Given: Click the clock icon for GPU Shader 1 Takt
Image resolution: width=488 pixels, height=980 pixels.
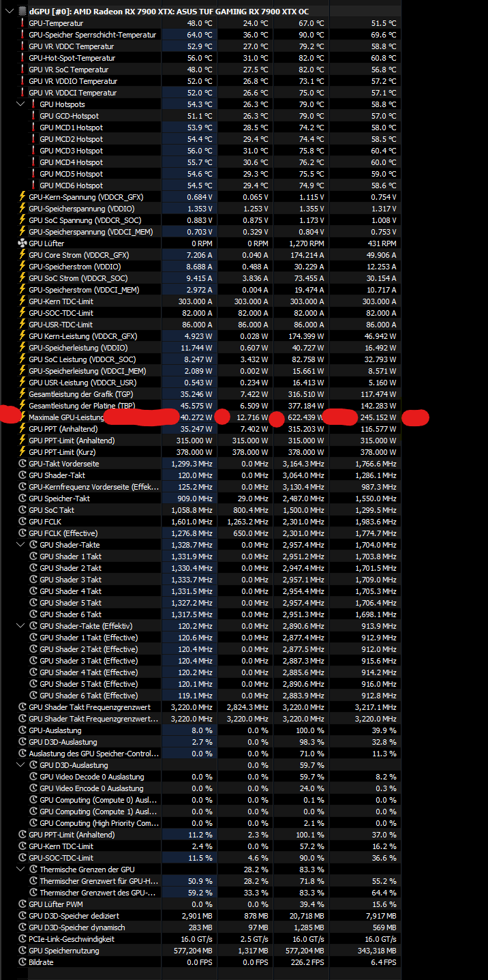Looking at the screenshot, I should click(33, 556).
